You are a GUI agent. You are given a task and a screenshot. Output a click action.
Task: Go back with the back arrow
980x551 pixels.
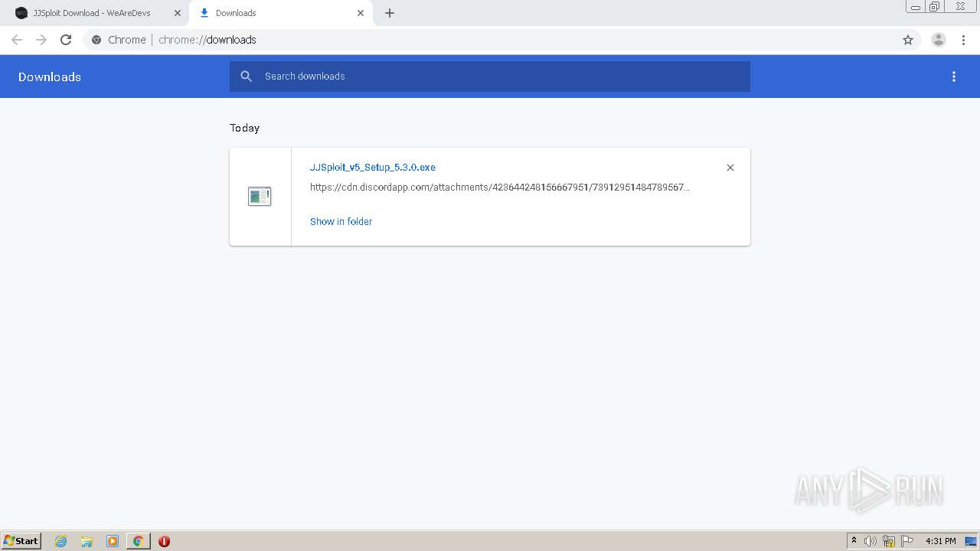click(17, 40)
